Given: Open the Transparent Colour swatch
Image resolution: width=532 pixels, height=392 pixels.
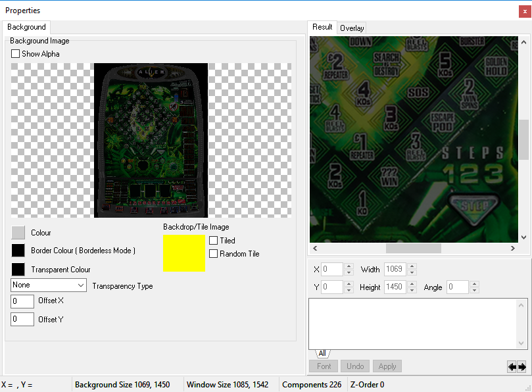Looking at the screenshot, I should click(18, 270).
